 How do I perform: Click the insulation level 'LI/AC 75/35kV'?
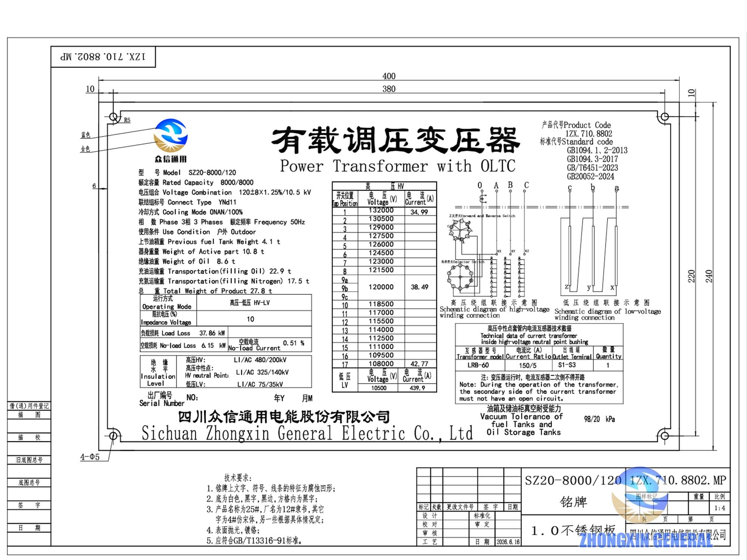pos(260,384)
